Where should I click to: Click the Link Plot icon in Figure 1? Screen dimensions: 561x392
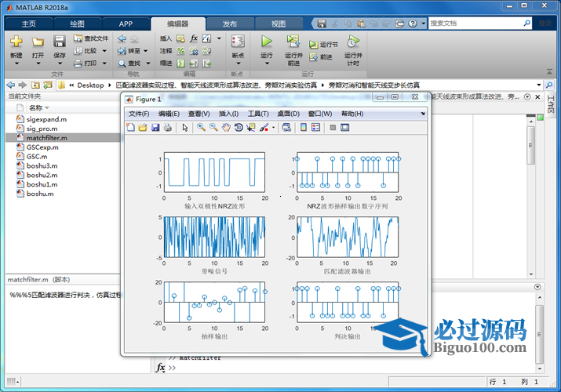(x=286, y=128)
